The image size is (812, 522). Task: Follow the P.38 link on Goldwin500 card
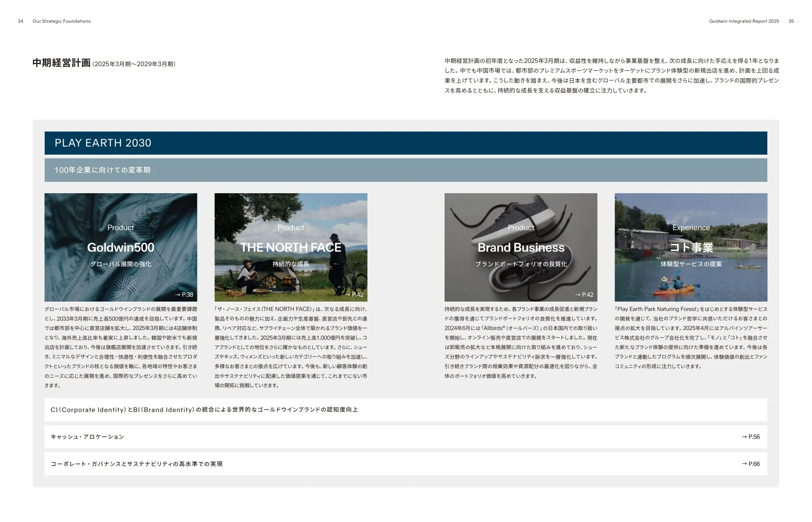point(184,295)
